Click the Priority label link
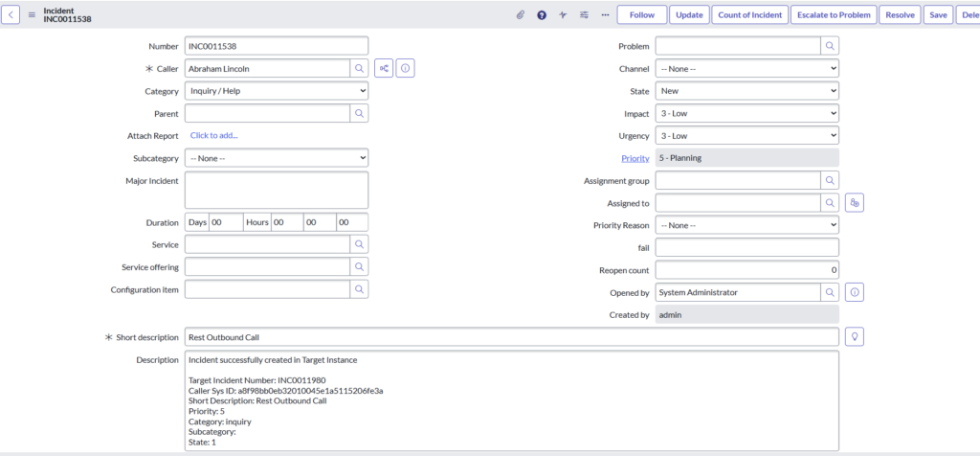This screenshot has width=980, height=456. [x=635, y=158]
